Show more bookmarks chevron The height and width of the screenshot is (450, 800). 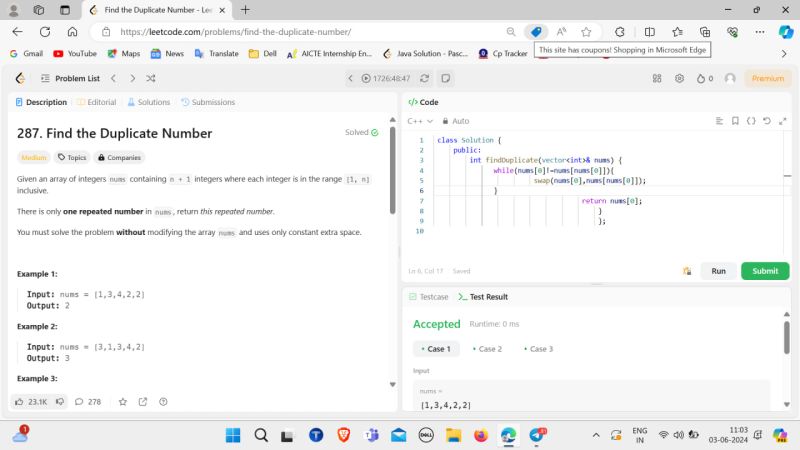tap(784, 54)
